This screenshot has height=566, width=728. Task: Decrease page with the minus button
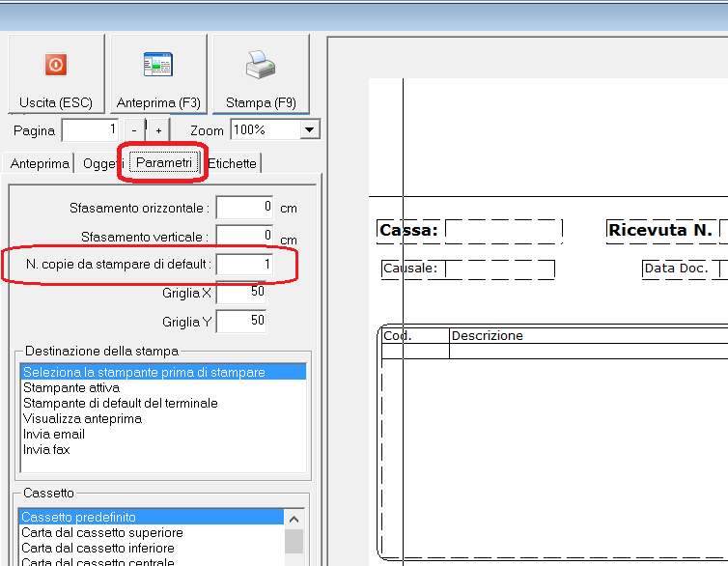click(134, 130)
